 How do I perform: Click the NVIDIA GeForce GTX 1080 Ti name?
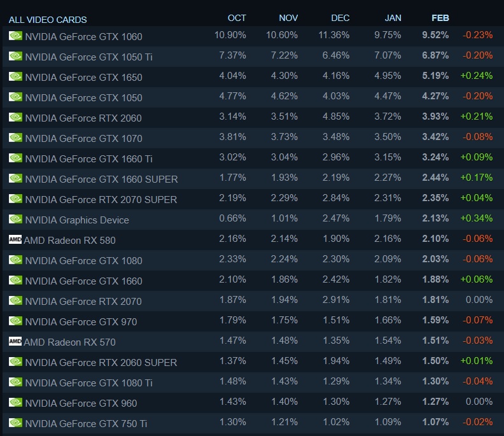click(88, 383)
